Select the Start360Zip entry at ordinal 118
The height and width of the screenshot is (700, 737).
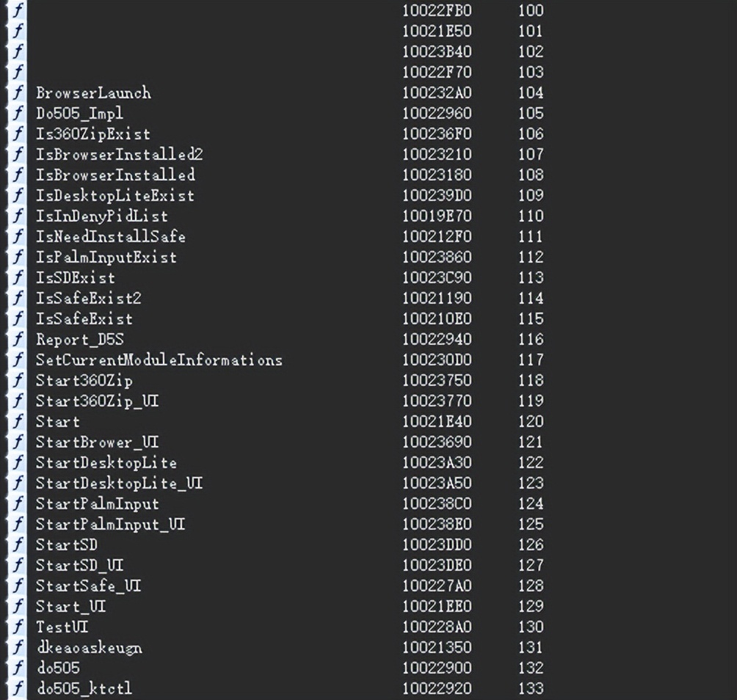pos(84,381)
